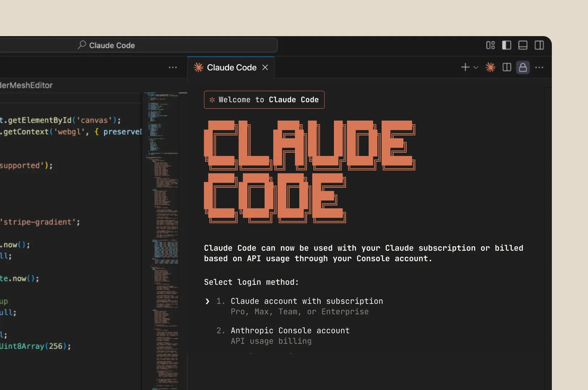Click the small asterisk in welcome banner

[212, 100]
